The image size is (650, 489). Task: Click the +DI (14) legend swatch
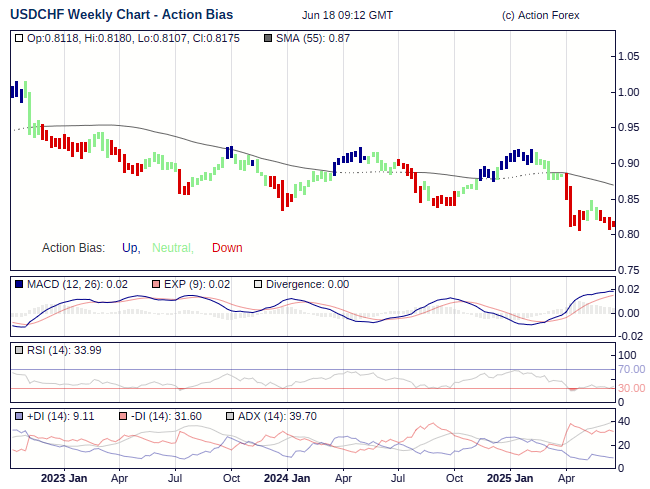pyautogui.click(x=19, y=416)
